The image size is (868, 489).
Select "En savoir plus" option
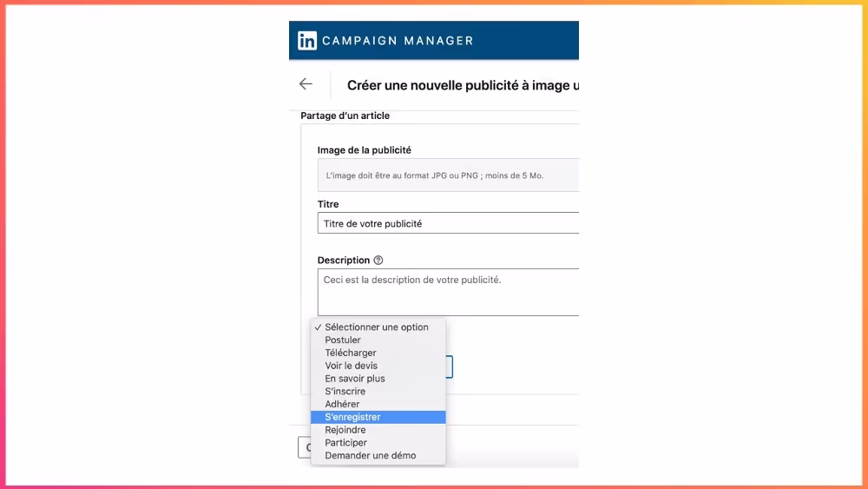click(378, 378)
